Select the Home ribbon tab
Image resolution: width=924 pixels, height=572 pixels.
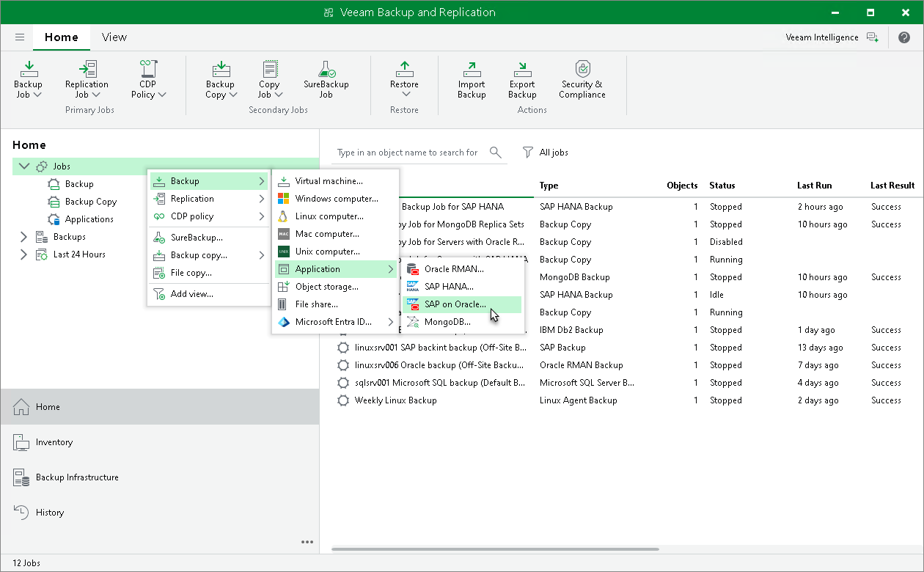click(62, 37)
